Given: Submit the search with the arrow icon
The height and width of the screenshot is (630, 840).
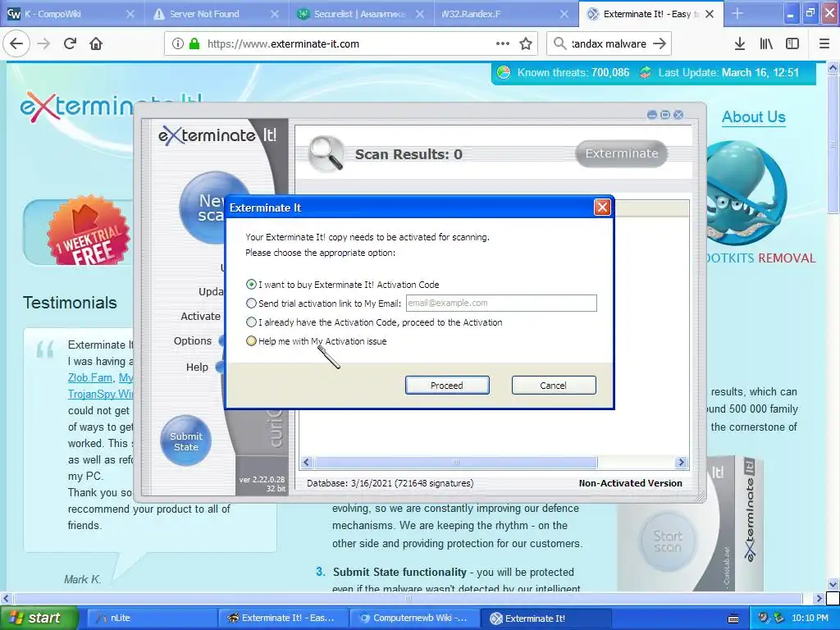Looking at the screenshot, I should 660,43.
